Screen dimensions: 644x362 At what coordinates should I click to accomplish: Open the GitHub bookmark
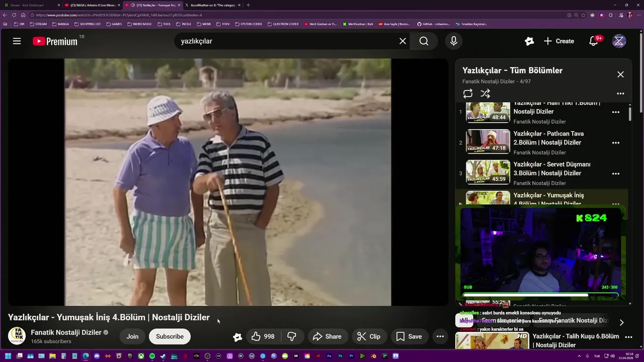(x=434, y=24)
